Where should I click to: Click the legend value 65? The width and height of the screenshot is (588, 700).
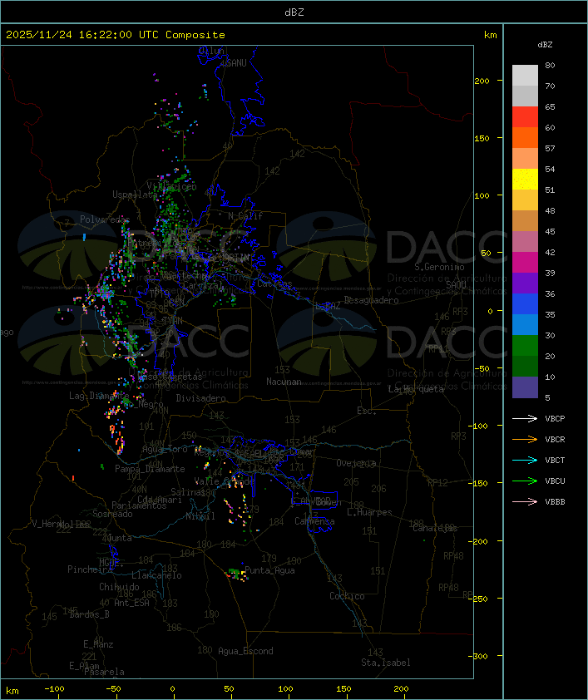550,106
